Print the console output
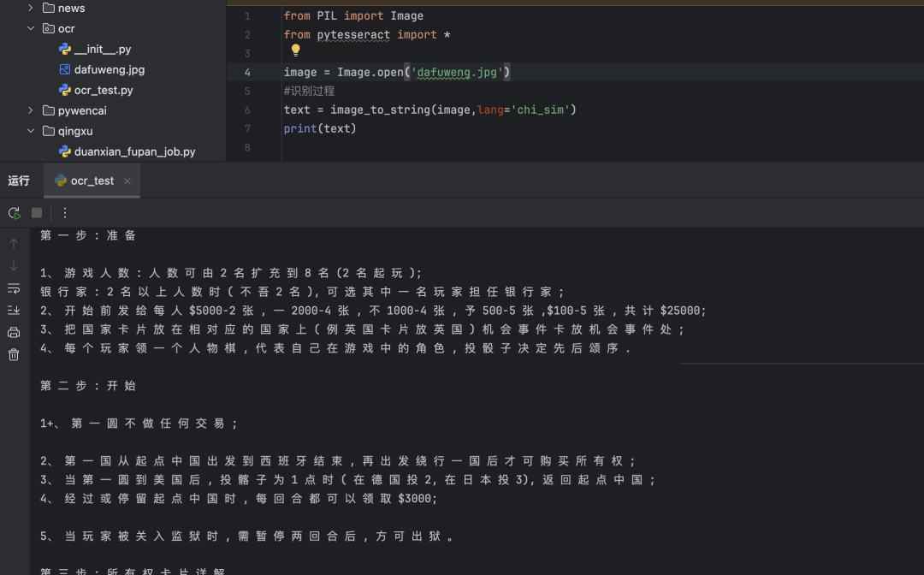This screenshot has width=924, height=575. [14, 332]
